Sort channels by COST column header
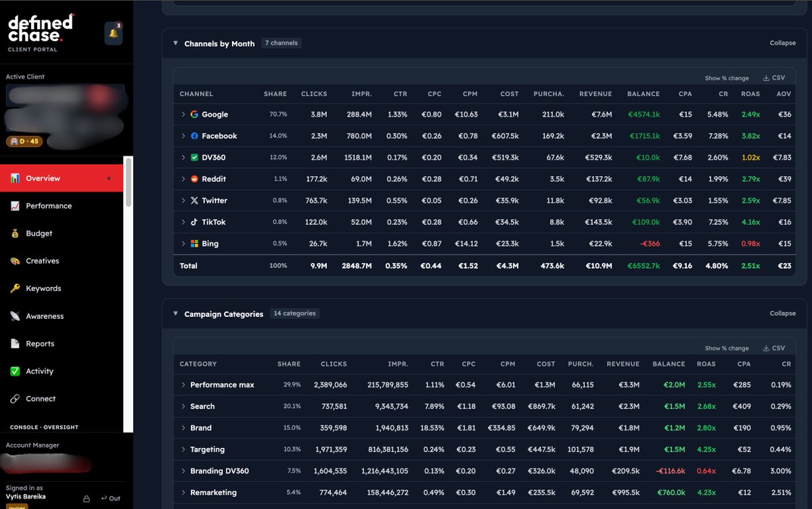The height and width of the screenshot is (509, 812). [x=509, y=94]
